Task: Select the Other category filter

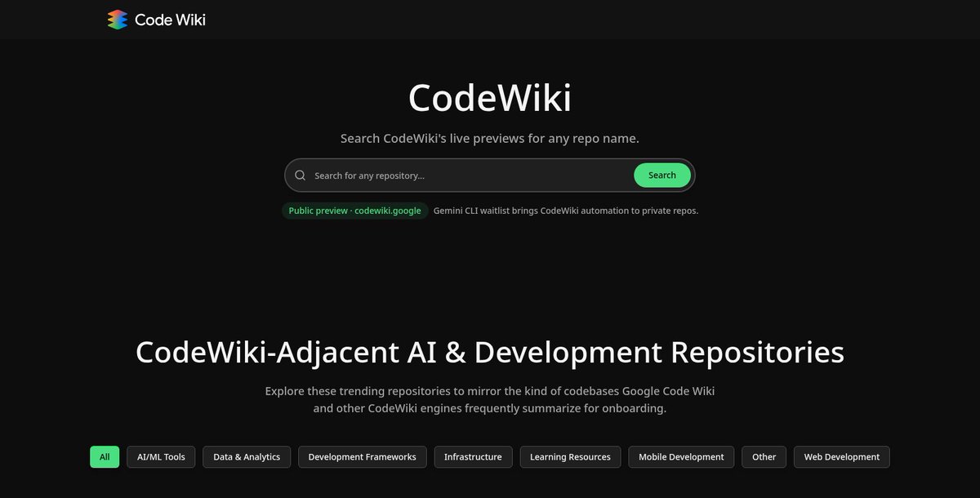Action: pos(763,456)
